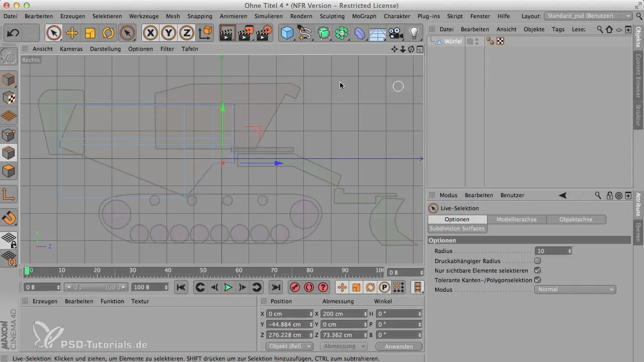Open Objekt (Rel) dropdown
Screen dimensions: 644x362
pos(289,346)
